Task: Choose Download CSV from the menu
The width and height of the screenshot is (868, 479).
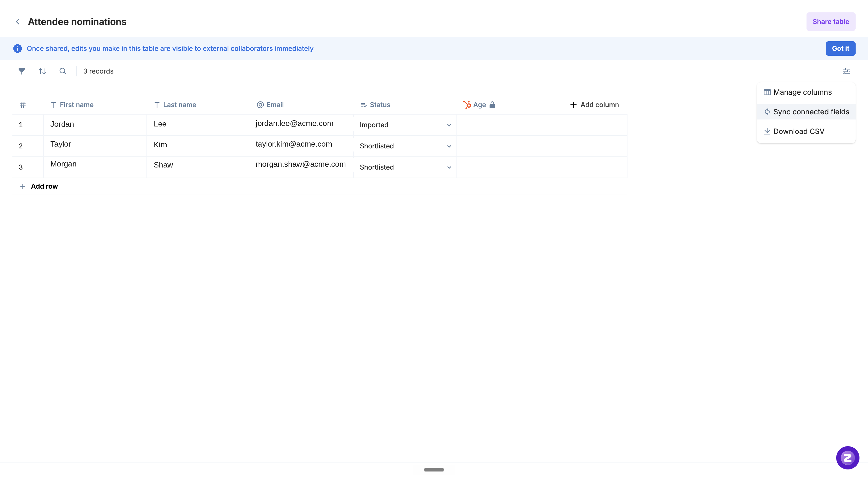Action: [x=806, y=131]
